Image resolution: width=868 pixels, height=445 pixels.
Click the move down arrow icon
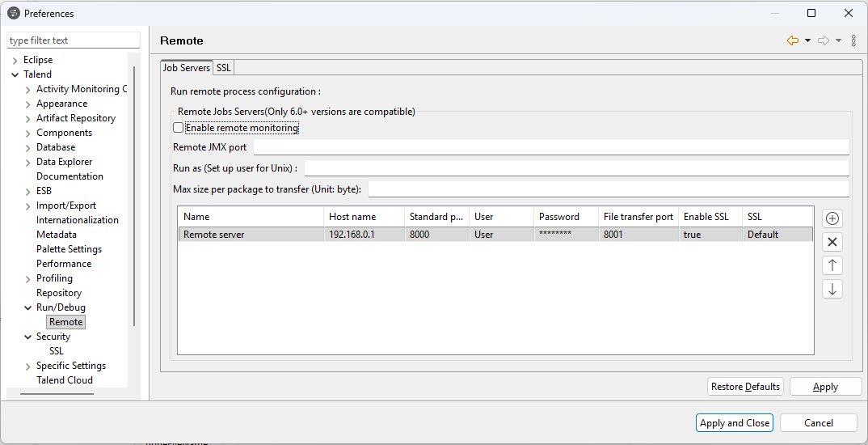832,289
